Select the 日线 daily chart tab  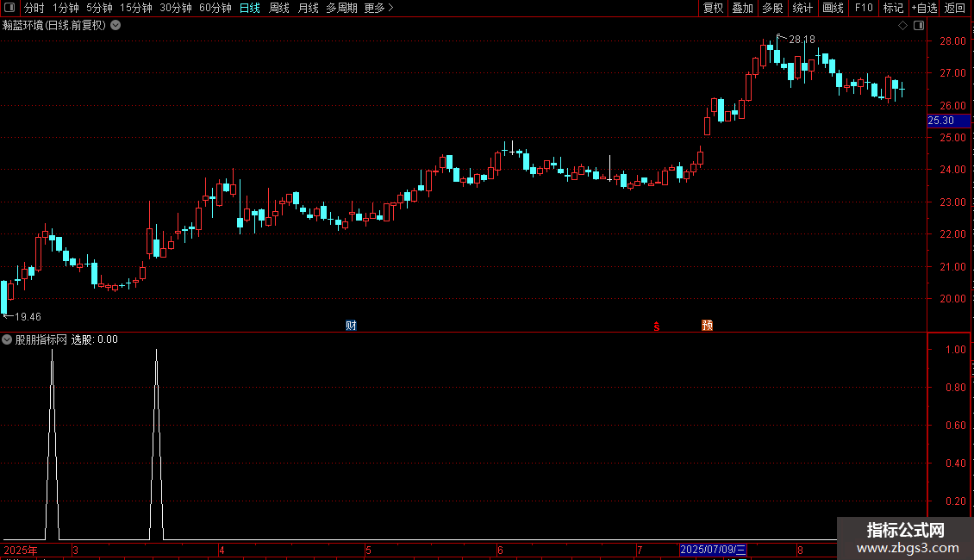click(250, 8)
